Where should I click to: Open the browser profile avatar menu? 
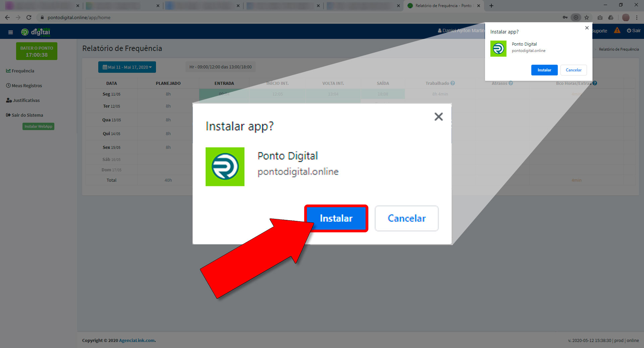pyautogui.click(x=626, y=17)
